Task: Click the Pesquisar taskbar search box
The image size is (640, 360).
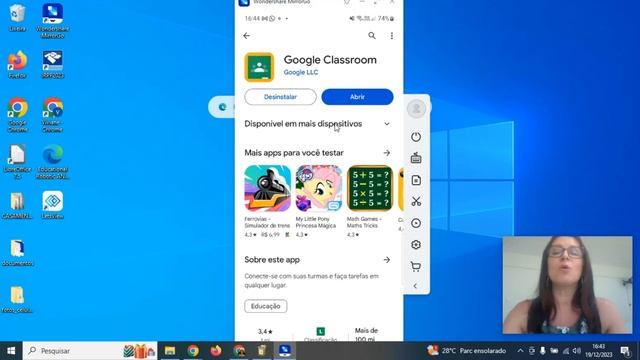Action: 90,351
